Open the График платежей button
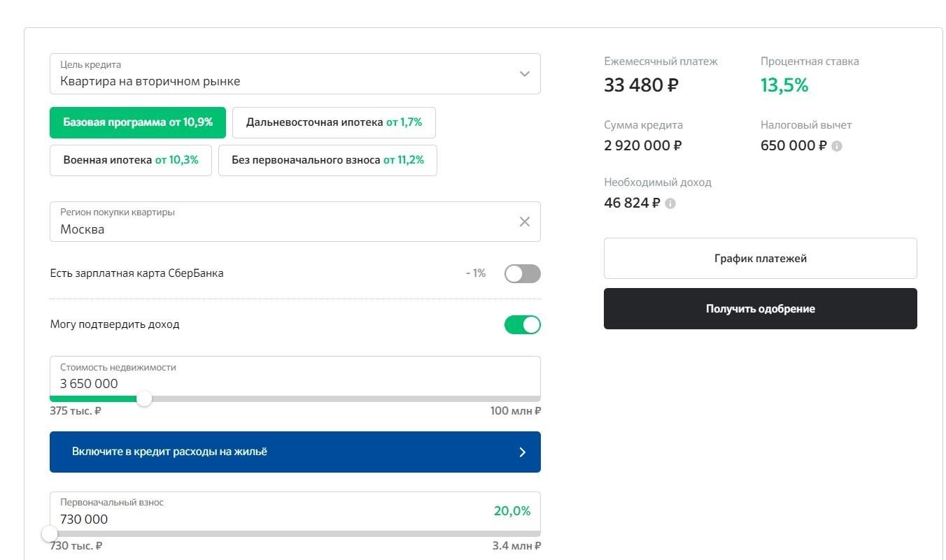The image size is (946, 560). point(760,259)
